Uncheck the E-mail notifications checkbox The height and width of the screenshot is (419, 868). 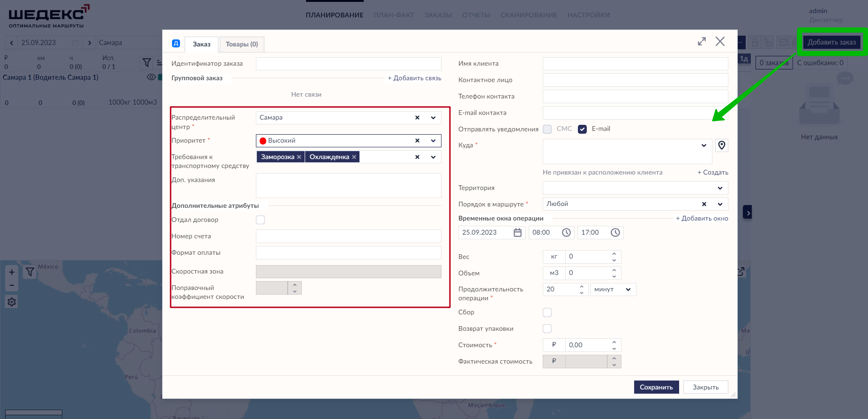coord(582,129)
